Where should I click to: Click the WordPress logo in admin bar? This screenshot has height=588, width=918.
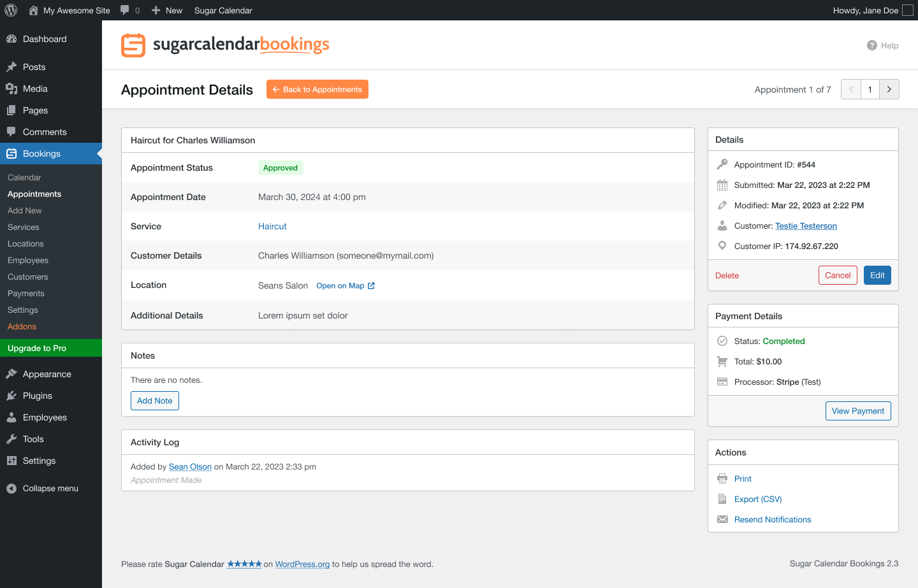coord(10,10)
